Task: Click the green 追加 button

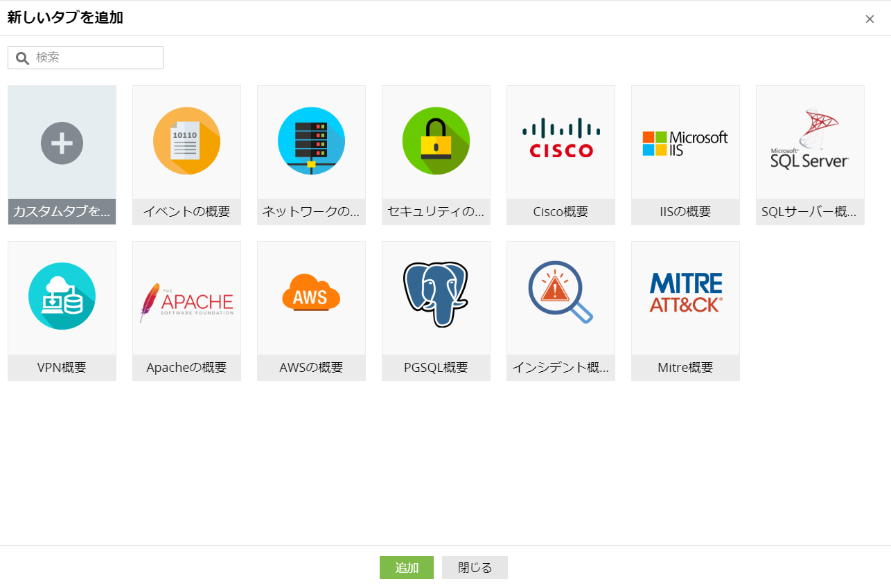Action: (x=406, y=568)
